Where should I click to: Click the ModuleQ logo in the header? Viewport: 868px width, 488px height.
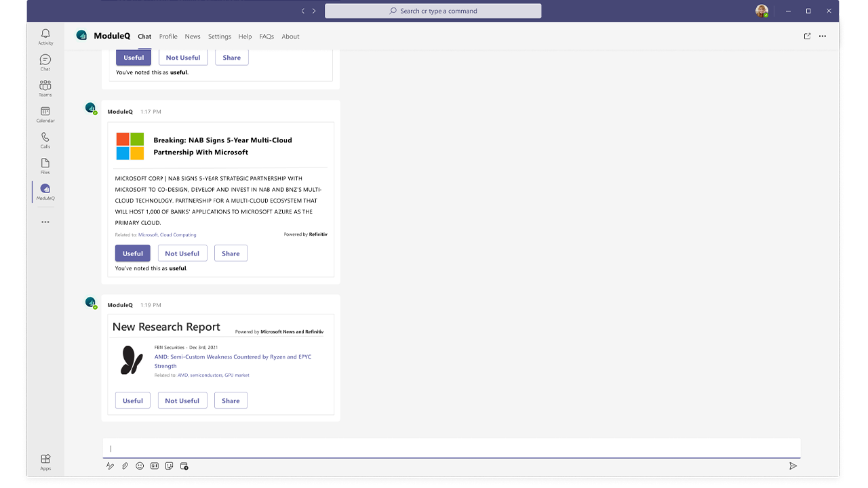(x=82, y=35)
